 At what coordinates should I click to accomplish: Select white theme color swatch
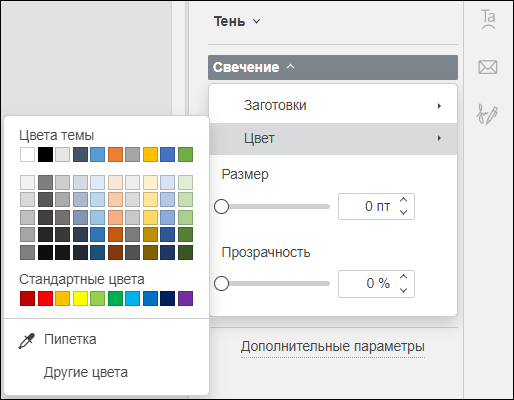click(x=27, y=155)
